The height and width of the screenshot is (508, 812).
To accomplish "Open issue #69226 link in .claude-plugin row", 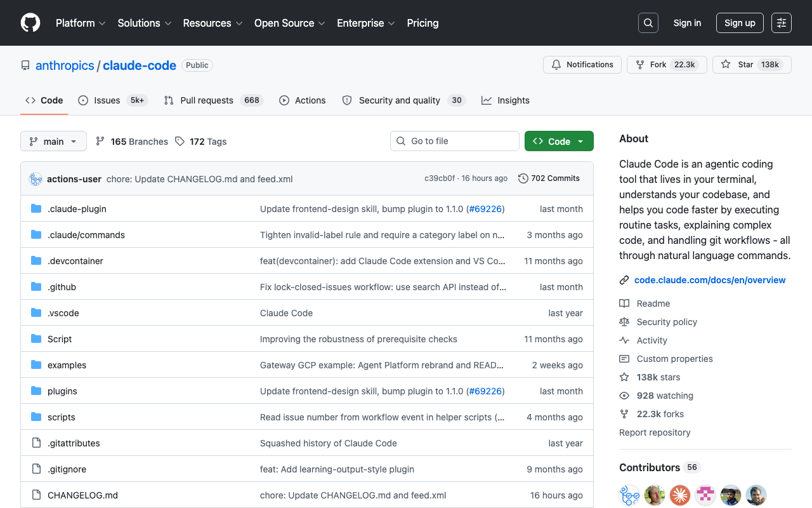I will (x=485, y=209).
